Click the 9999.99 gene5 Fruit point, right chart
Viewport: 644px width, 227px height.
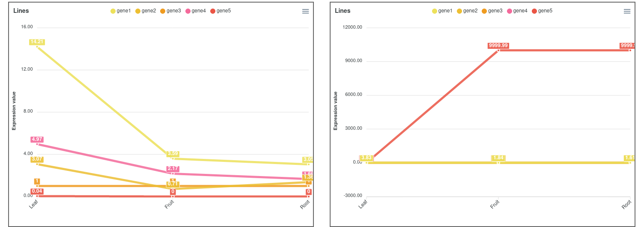(x=498, y=51)
